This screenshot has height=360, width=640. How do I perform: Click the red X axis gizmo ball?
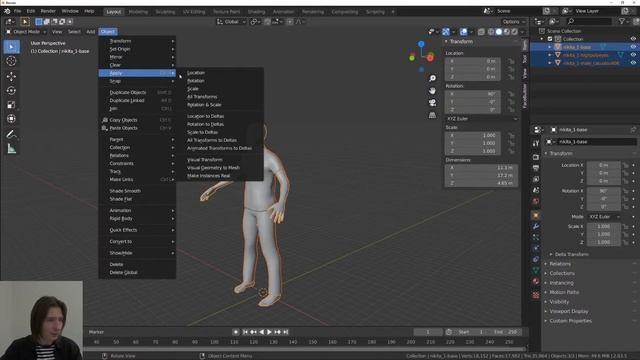[430, 58]
